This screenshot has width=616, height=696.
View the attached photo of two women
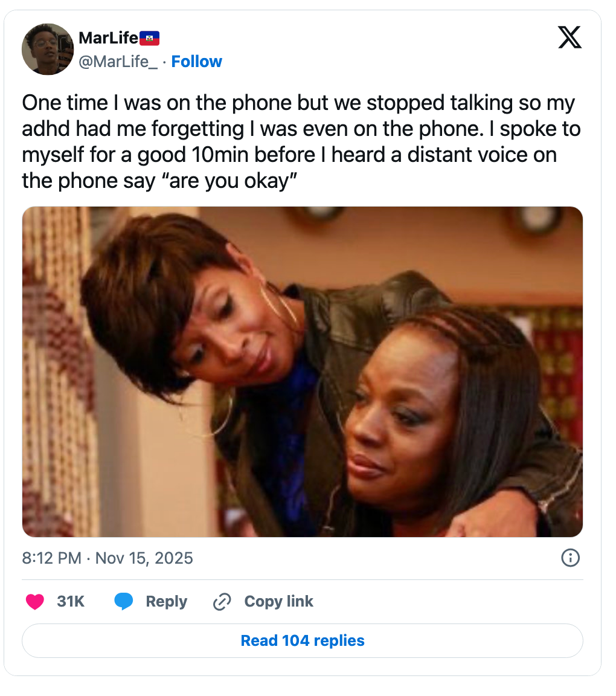tap(303, 372)
